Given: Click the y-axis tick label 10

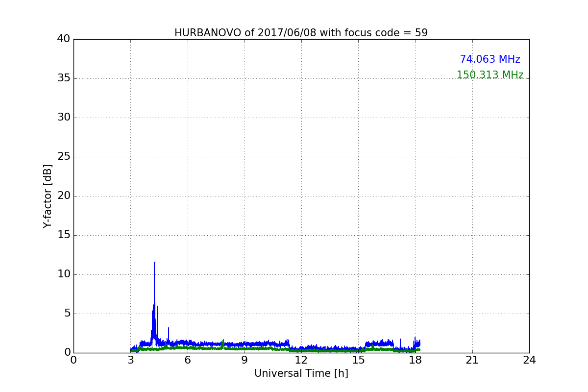Looking at the screenshot, I should coord(64,274).
